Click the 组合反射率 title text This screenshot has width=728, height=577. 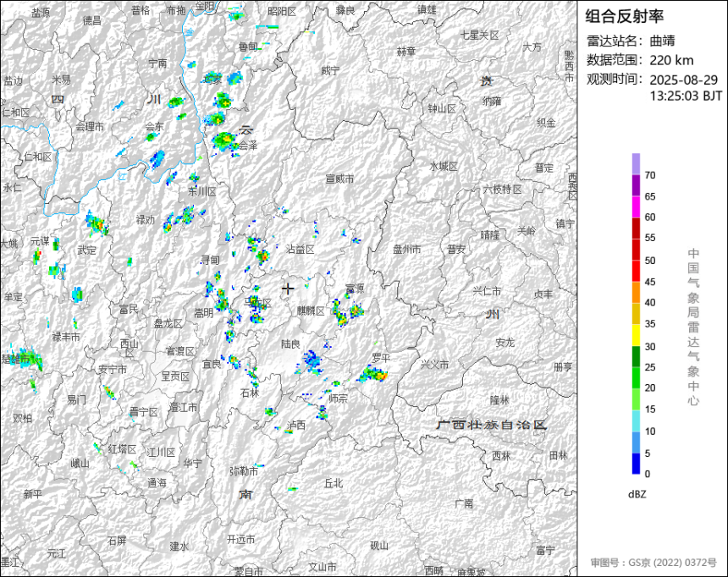pos(624,16)
